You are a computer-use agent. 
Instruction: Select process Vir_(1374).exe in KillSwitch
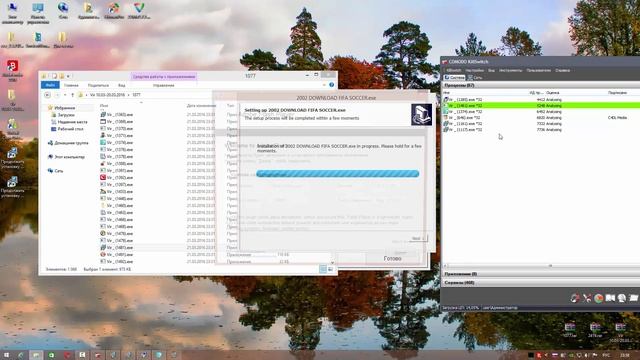pos(542,111)
